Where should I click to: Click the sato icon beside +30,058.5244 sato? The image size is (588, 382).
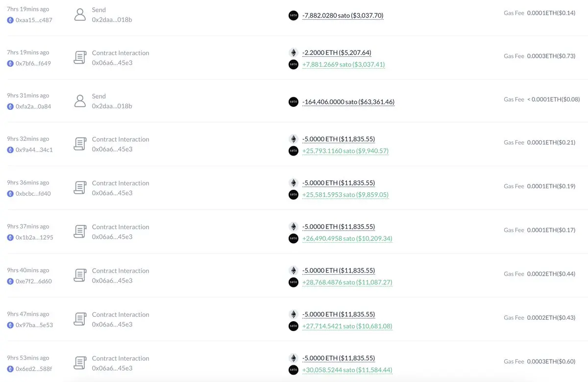294,370
